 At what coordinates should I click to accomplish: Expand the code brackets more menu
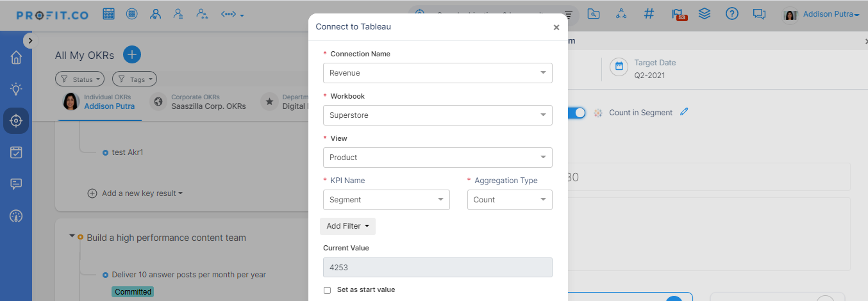232,15
